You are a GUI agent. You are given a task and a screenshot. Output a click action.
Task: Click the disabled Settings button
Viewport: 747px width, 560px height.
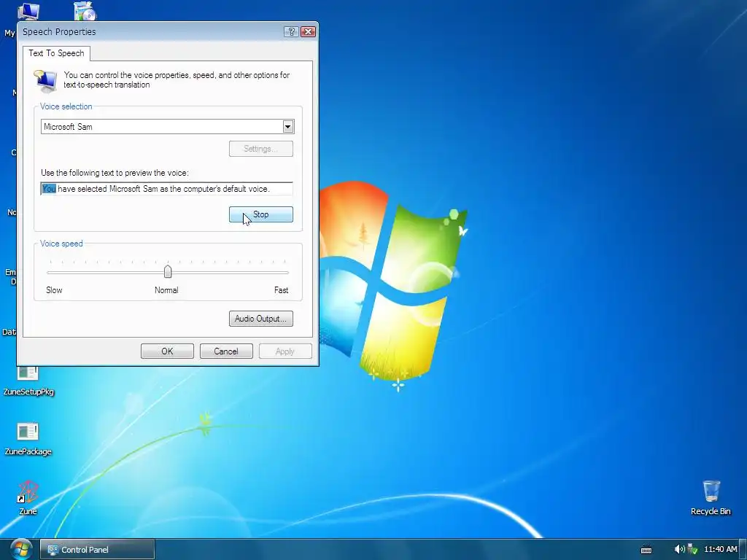pyautogui.click(x=261, y=149)
